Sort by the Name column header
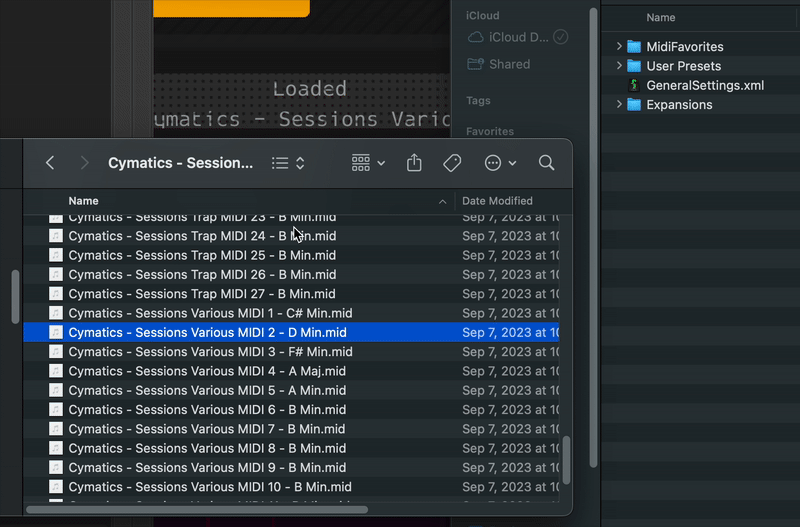The image size is (800, 527). pos(83,201)
